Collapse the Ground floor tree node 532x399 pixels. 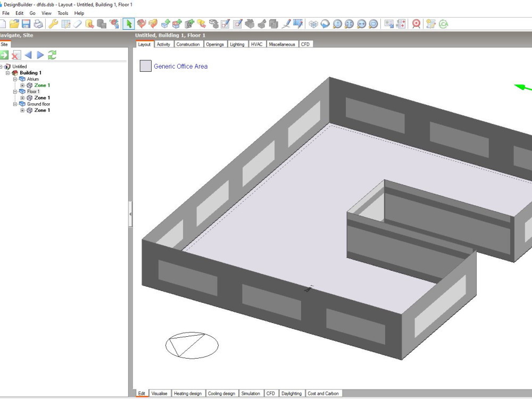tap(15, 104)
